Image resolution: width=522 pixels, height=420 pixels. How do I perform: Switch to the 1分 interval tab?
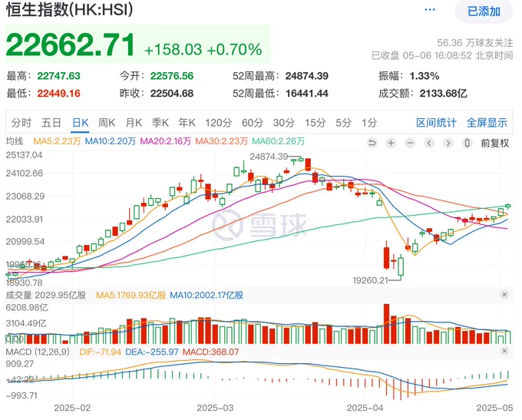[x=369, y=123]
